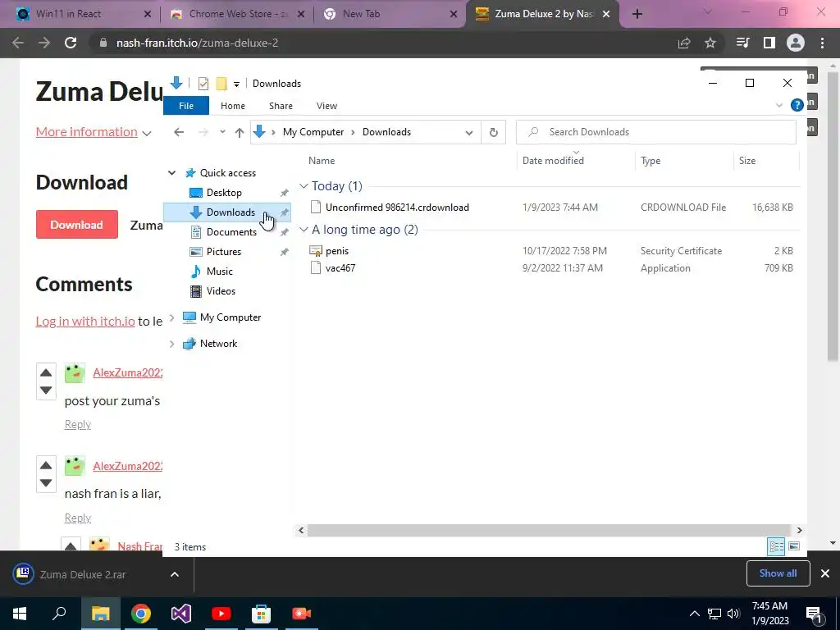Viewport: 840px width, 630px height.
Task: Open the notification center icon
Action: pyautogui.click(x=815, y=614)
